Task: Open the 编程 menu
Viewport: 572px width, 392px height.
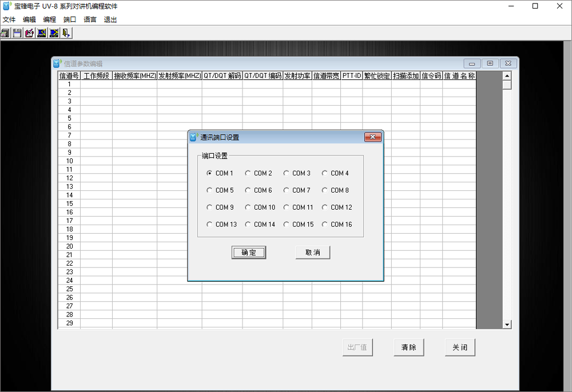Action: coord(49,19)
